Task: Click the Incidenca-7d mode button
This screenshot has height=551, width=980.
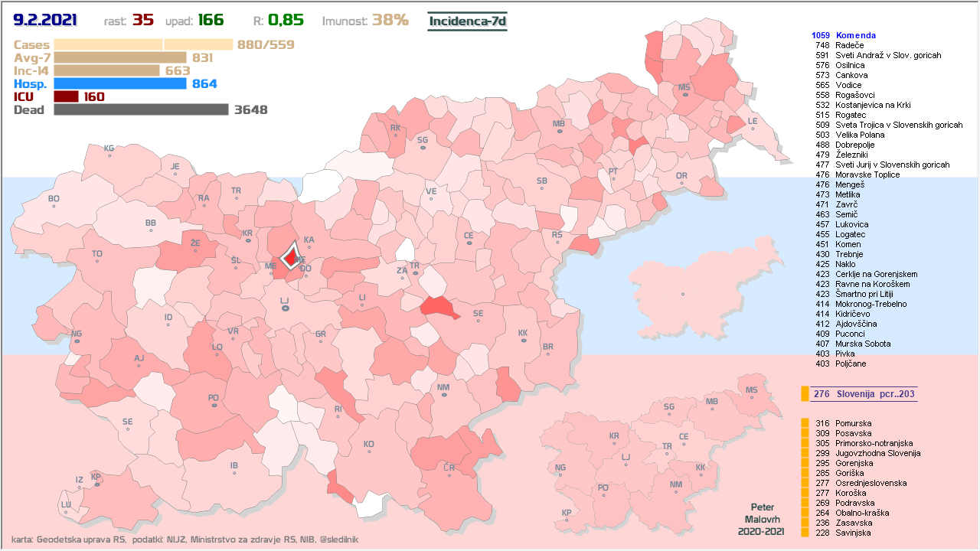Action: coord(467,21)
